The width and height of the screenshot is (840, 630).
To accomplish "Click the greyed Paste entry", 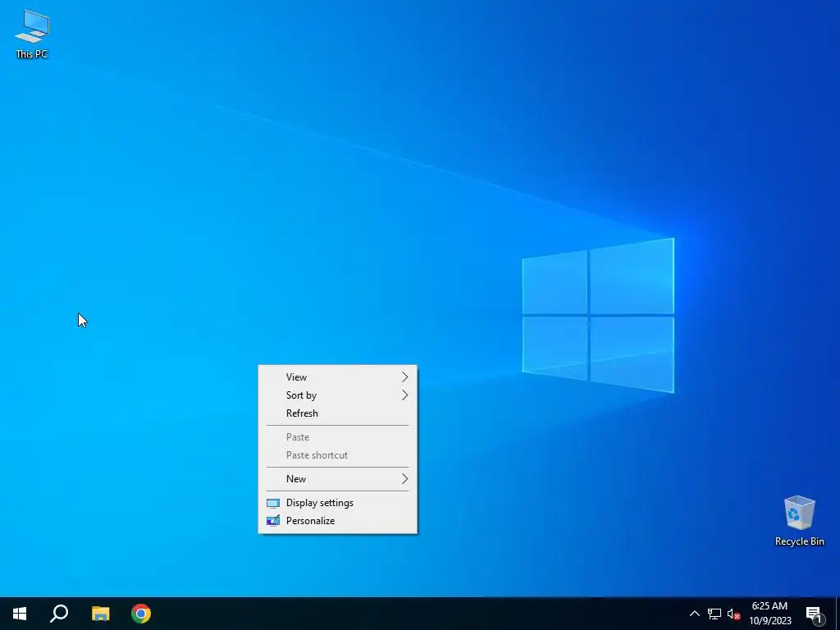I will [337, 437].
